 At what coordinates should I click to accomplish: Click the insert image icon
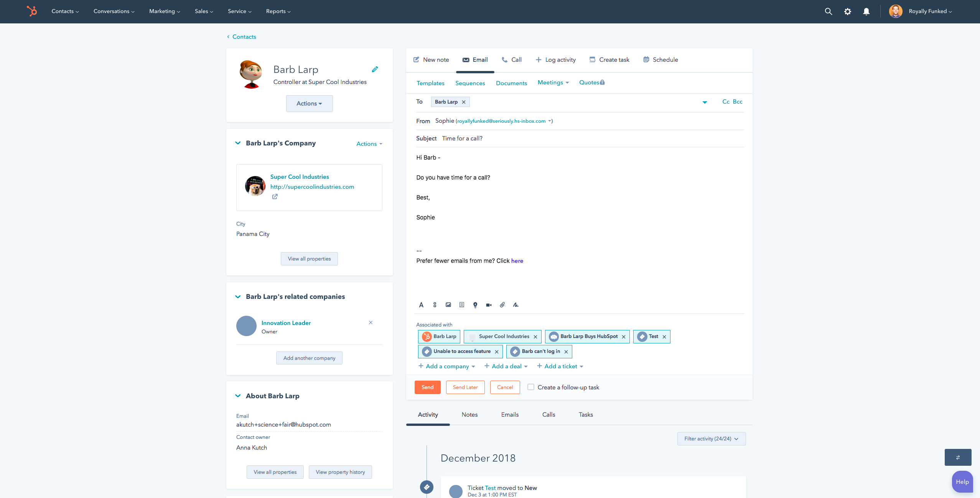(x=448, y=305)
